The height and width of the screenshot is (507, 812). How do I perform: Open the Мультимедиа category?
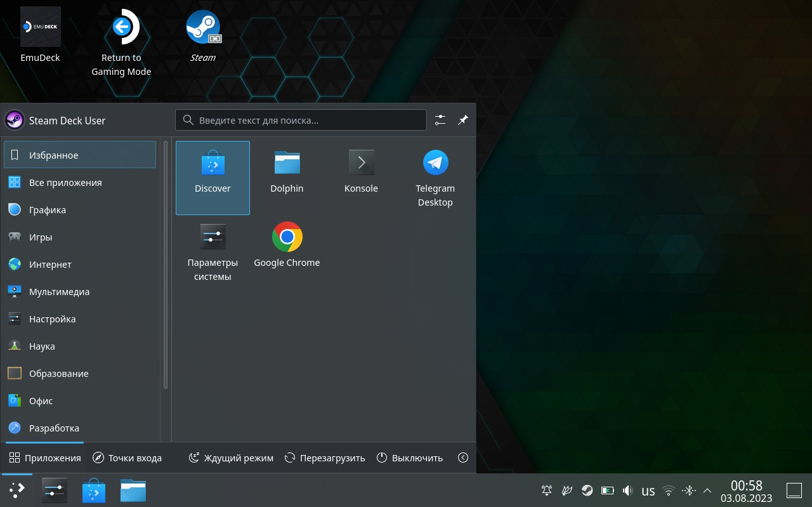(80, 291)
